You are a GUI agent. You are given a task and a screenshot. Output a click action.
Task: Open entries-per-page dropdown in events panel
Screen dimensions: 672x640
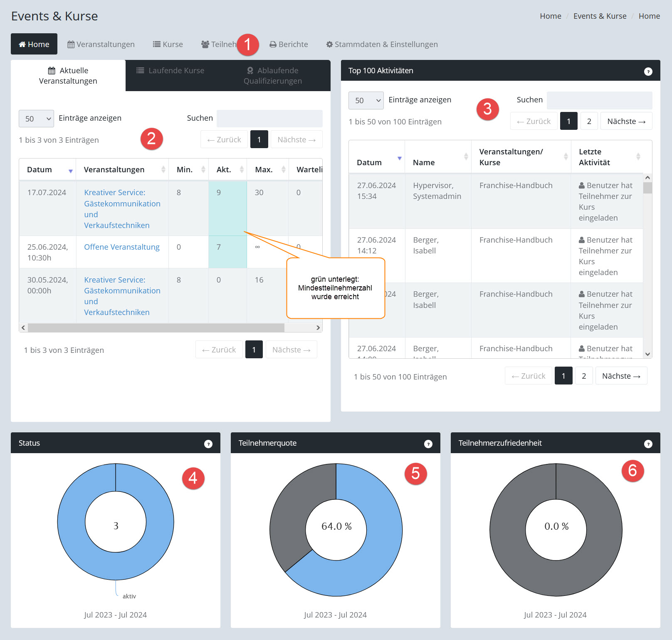pos(36,119)
